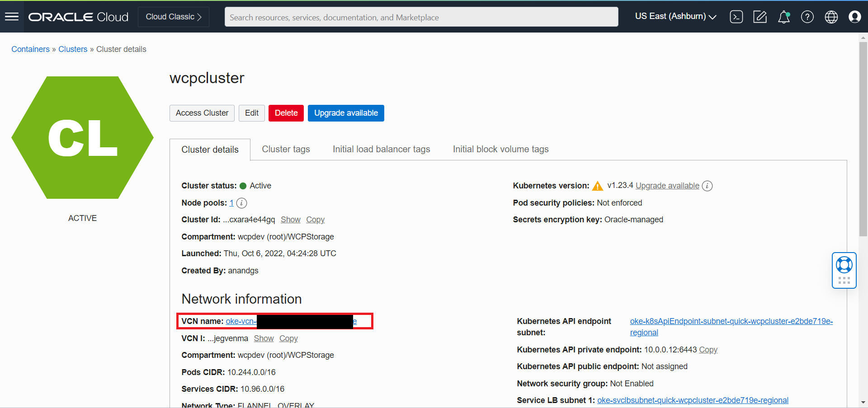Open the feedback edit-note icon
This screenshot has width=868, height=408.
click(x=760, y=17)
